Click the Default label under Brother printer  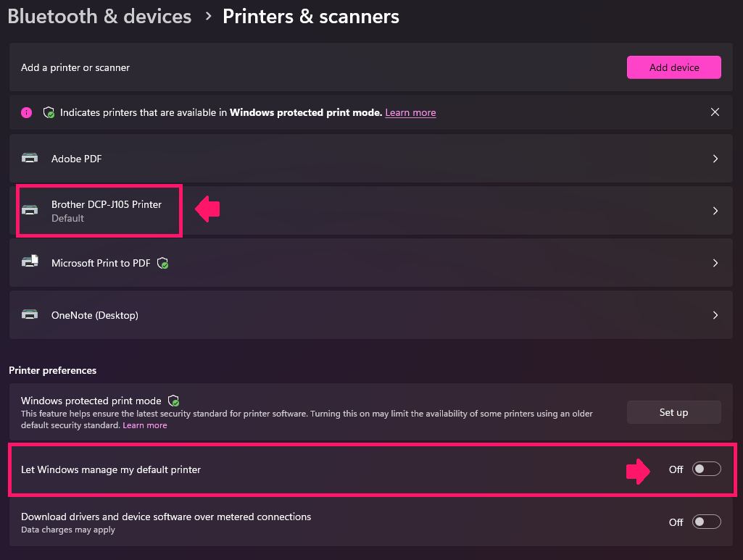67,218
